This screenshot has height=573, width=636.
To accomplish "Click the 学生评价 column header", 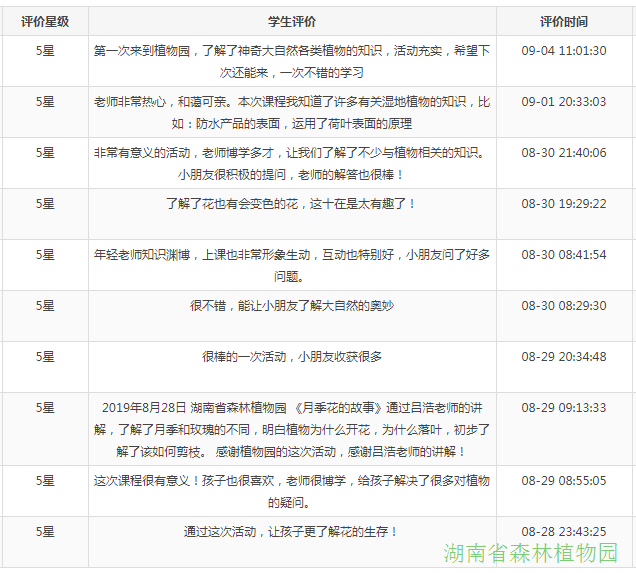I will tap(292, 21).
